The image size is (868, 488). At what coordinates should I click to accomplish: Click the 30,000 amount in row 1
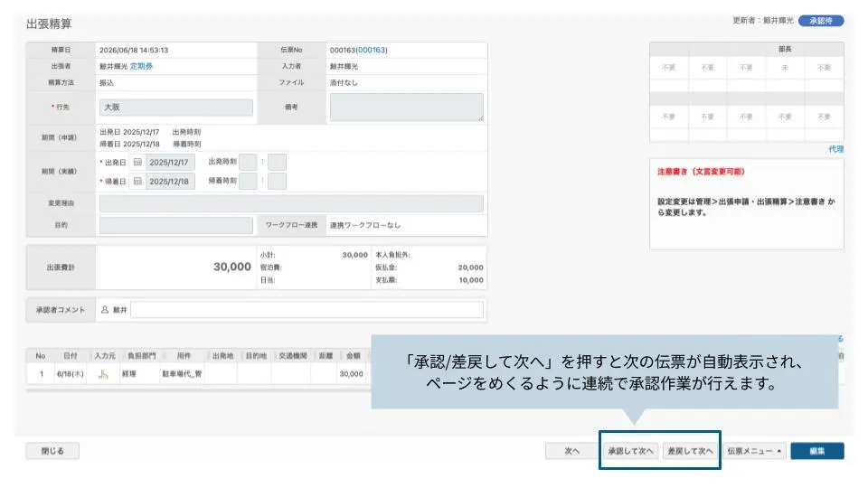pyautogui.click(x=351, y=374)
